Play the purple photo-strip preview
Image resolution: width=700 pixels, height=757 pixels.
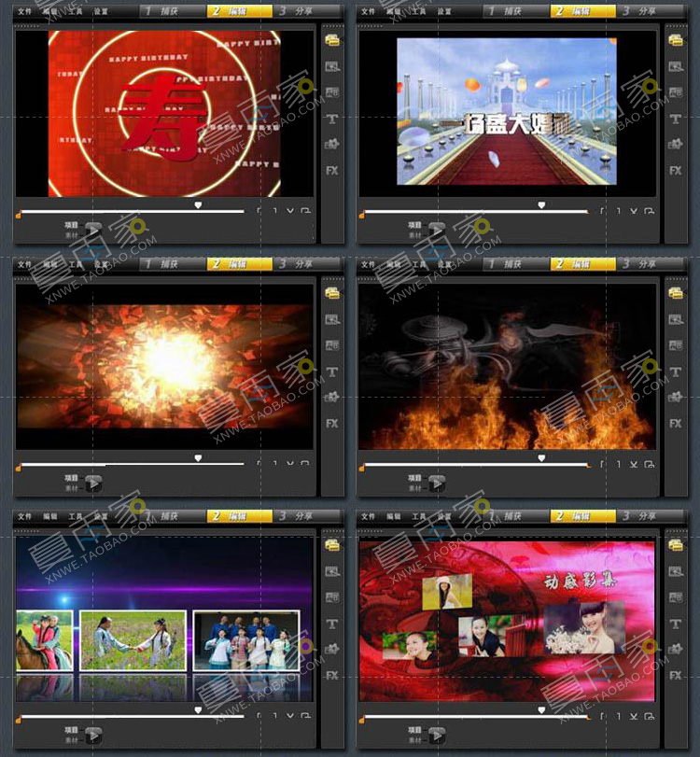(x=93, y=736)
